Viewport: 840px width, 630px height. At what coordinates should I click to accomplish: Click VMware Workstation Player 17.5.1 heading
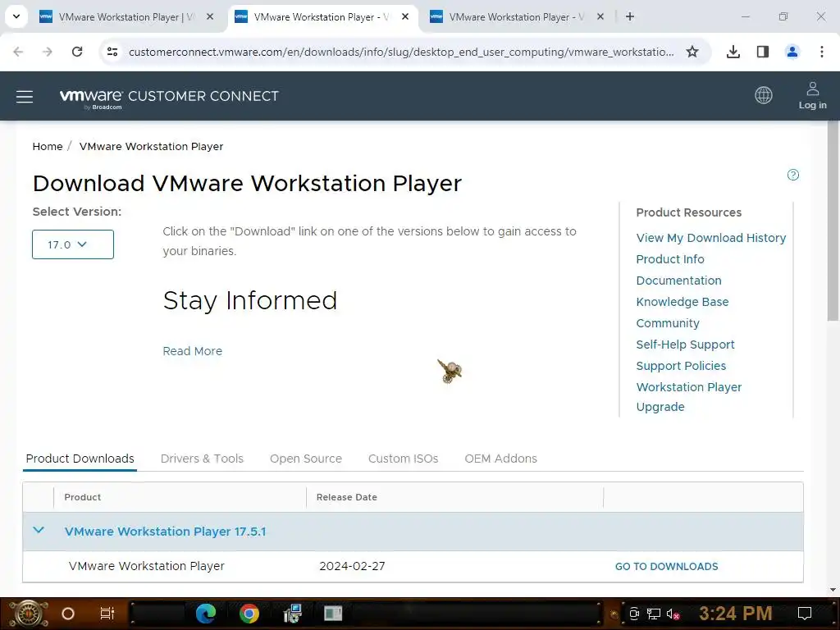[165, 532]
